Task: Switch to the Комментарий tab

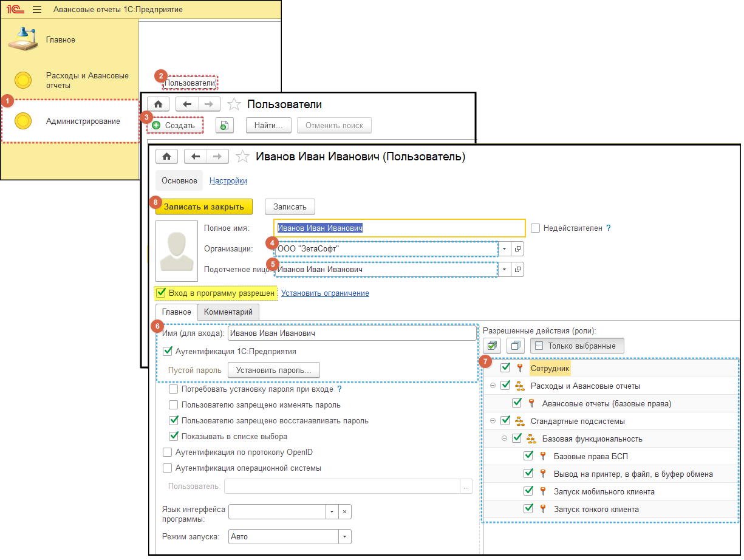Action: pos(228,312)
